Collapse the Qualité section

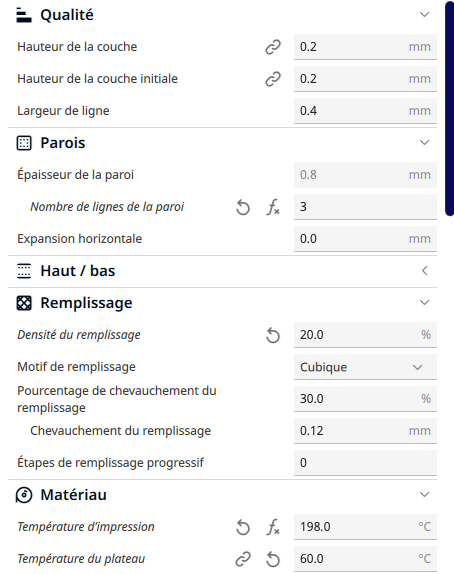(x=424, y=15)
